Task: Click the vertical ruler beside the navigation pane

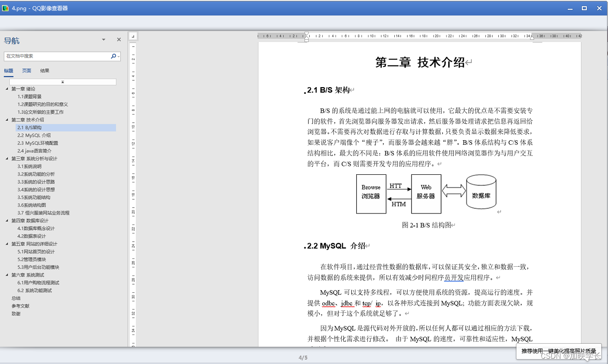Action: 133,195
